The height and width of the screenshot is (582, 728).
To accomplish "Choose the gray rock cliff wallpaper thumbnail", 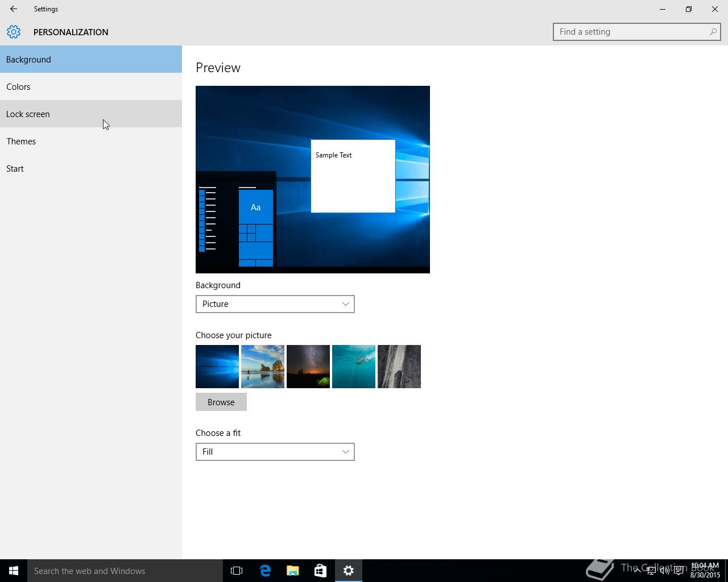I will (x=399, y=367).
